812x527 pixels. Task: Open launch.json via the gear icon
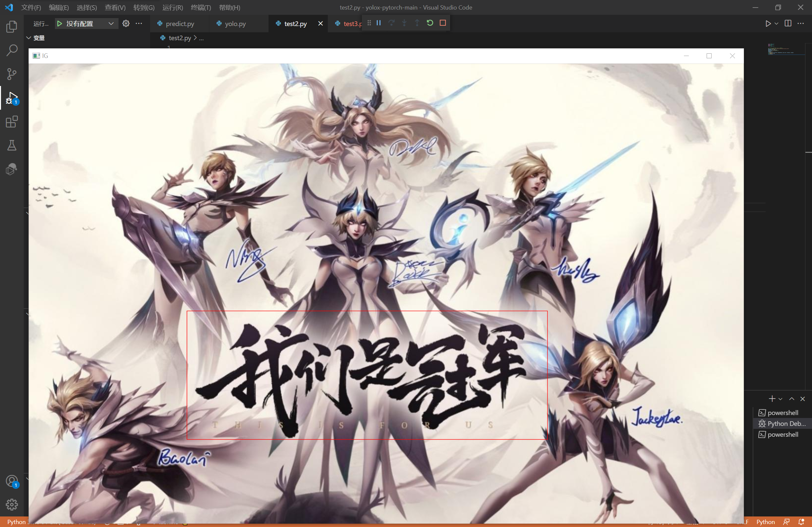126,24
